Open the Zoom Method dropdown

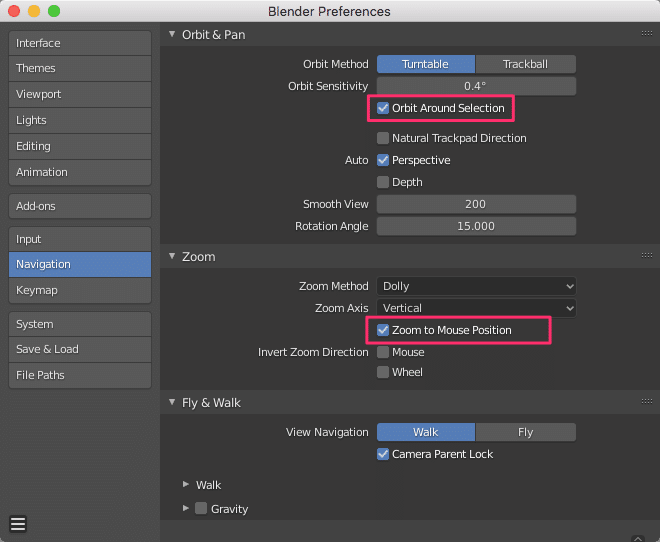(476, 286)
